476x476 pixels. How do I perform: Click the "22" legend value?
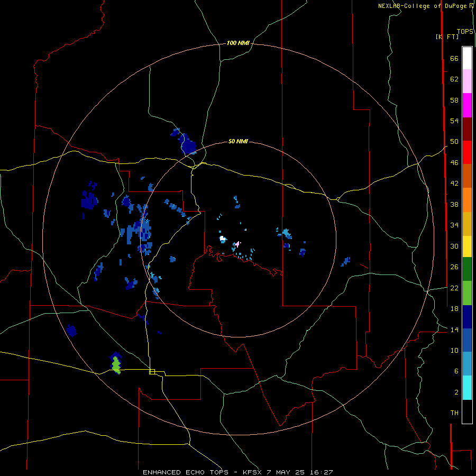(454, 288)
